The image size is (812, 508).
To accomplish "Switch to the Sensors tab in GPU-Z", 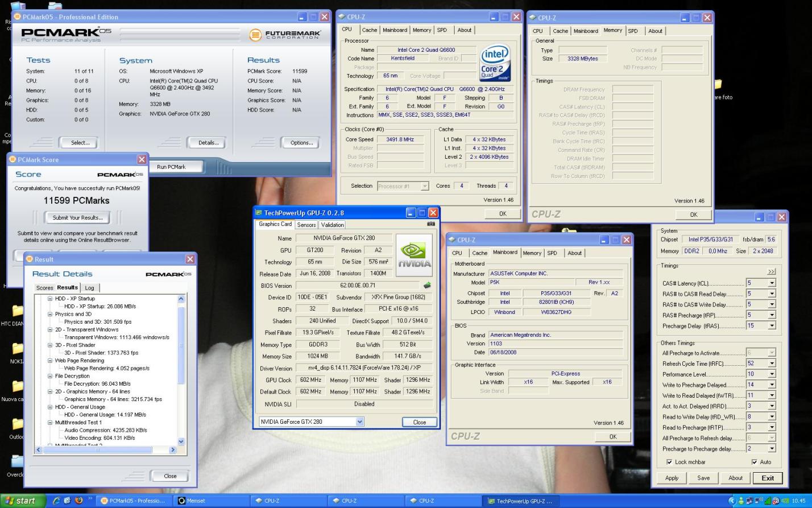I will (x=306, y=225).
